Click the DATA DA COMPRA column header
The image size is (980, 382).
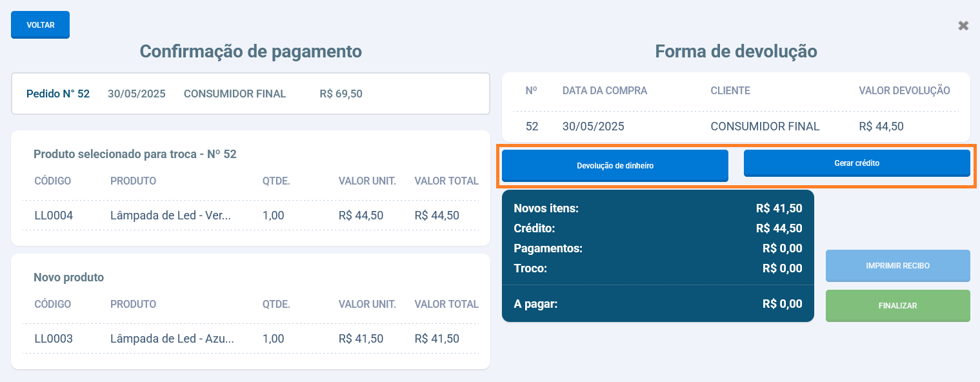tap(605, 90)
